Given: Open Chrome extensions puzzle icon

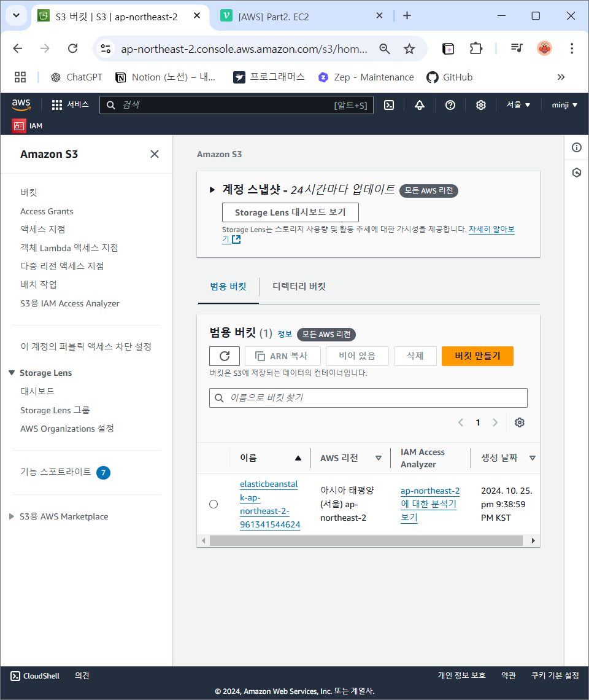Looking at the screenshot, I should [476, 49].
